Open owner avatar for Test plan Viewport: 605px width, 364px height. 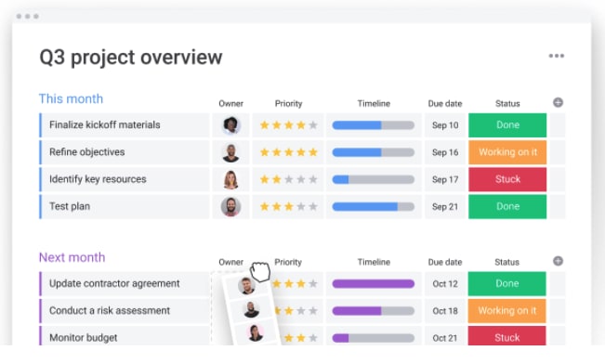231,207
